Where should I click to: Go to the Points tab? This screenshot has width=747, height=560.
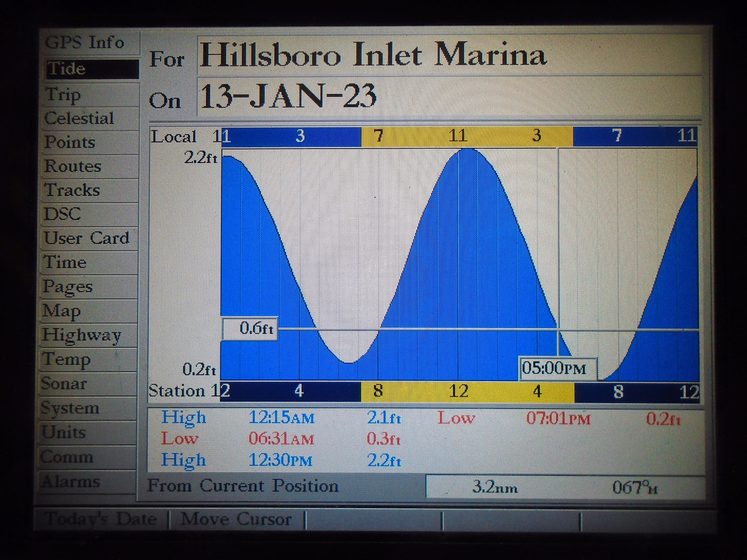tap(90, 142)
